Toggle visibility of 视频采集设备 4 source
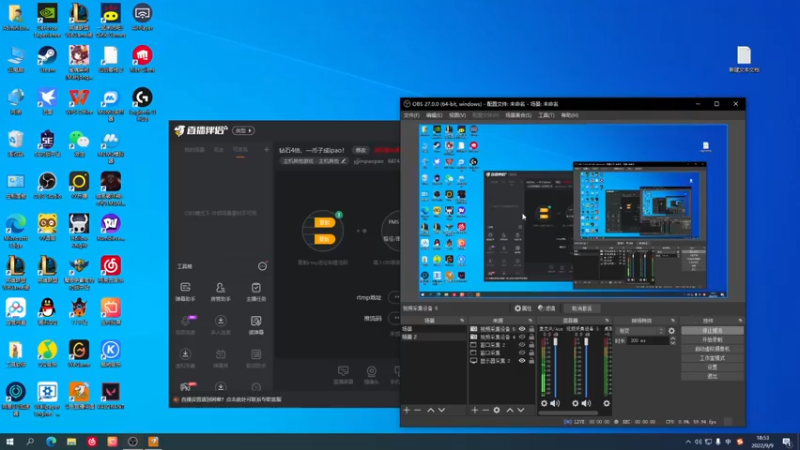This screenshot has width=800, height=450. tap(522, 337)
